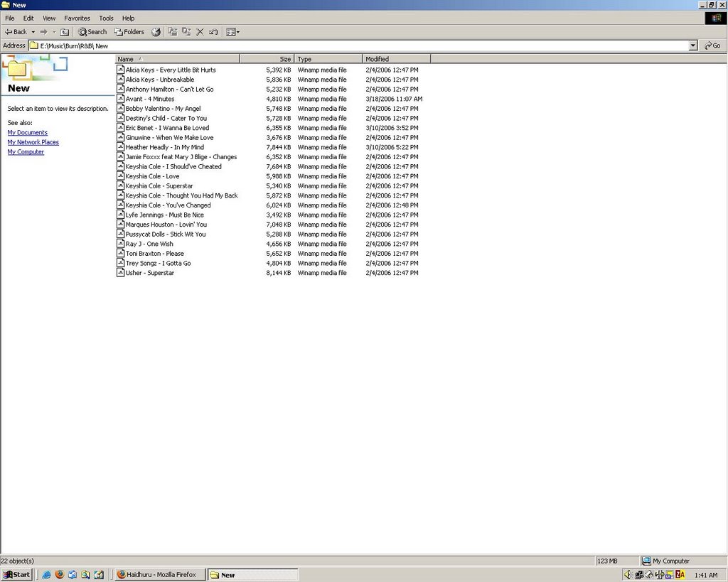The width and height of the screenshot is (728, 582).
Task: Open the Favorites menu
Action: point(77,18)
